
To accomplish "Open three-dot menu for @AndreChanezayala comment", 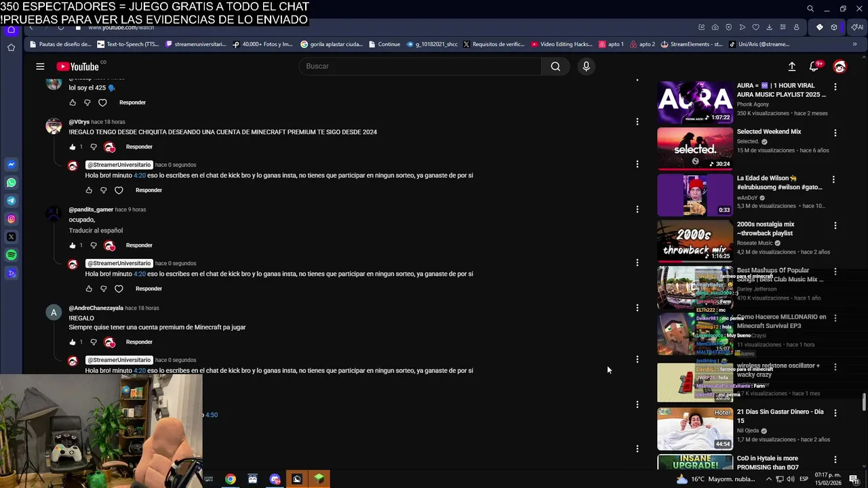I will (637, 308).
